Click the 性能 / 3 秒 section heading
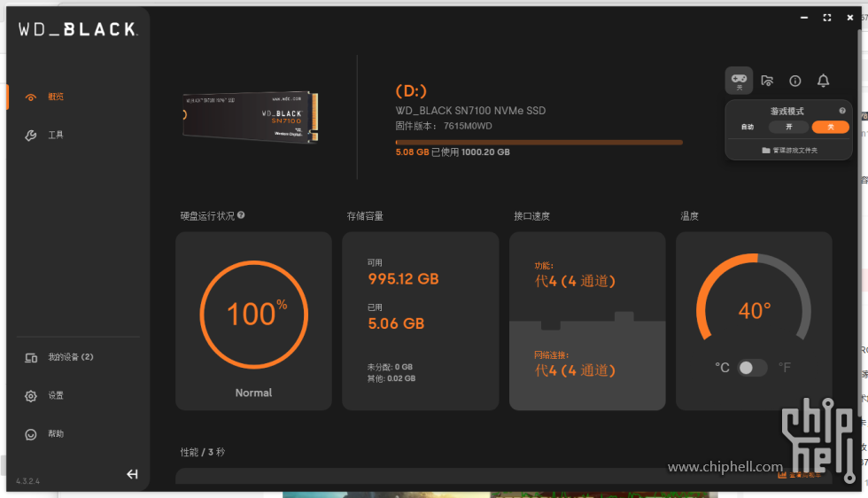This screenshot has height=498, width=868. click(203, 452)
